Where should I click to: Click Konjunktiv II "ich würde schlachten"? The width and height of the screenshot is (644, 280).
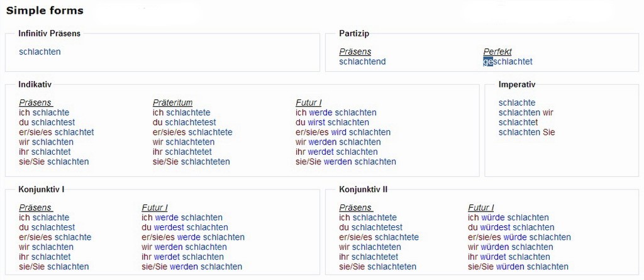[508, 218]
